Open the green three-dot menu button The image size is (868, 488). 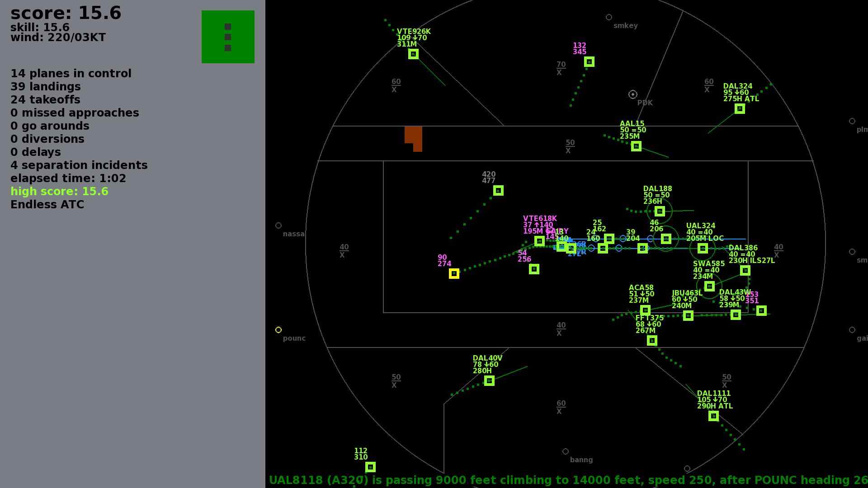pyautogui.click(x=228, y=37)
